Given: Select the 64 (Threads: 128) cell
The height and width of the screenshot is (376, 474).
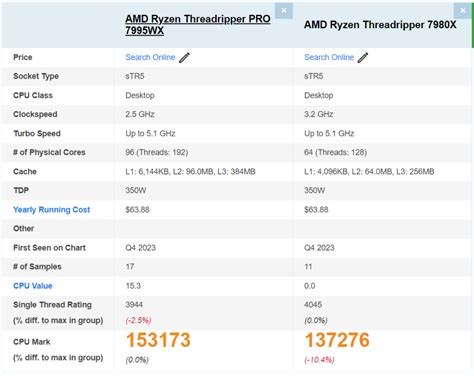Looking at the screenshot, I should click(335, 152).
